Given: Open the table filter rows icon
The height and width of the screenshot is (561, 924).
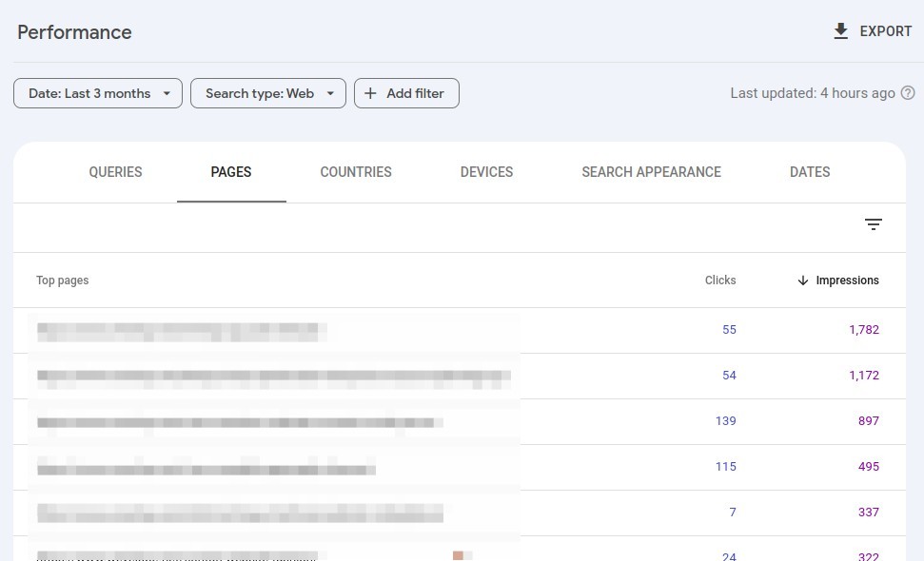Looking at the screenshot, I should (x=873, y=224).
